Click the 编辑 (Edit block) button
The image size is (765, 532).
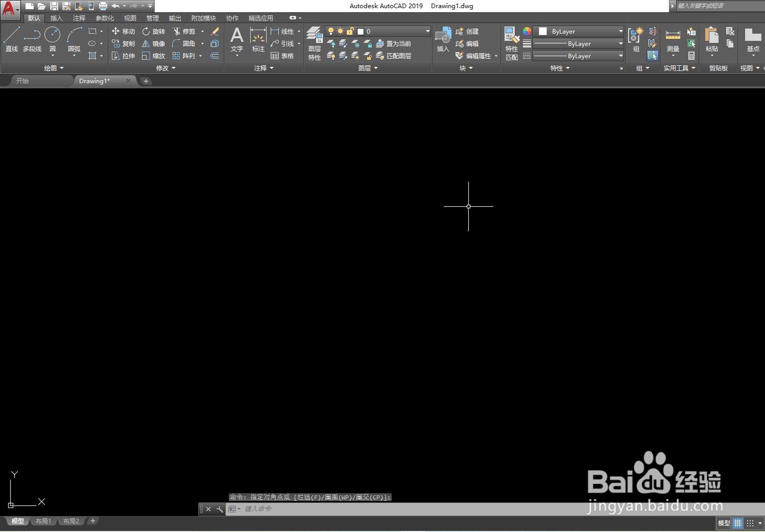pos(467,43)
